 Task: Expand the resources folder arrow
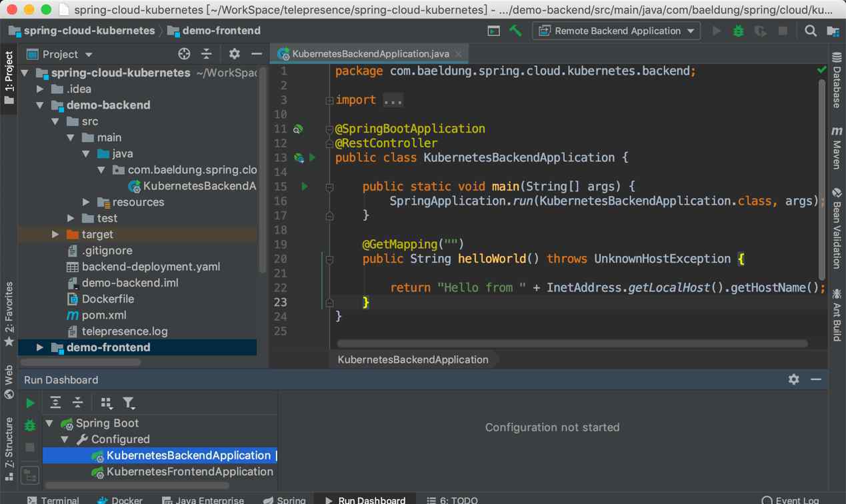tap(86, 202)
